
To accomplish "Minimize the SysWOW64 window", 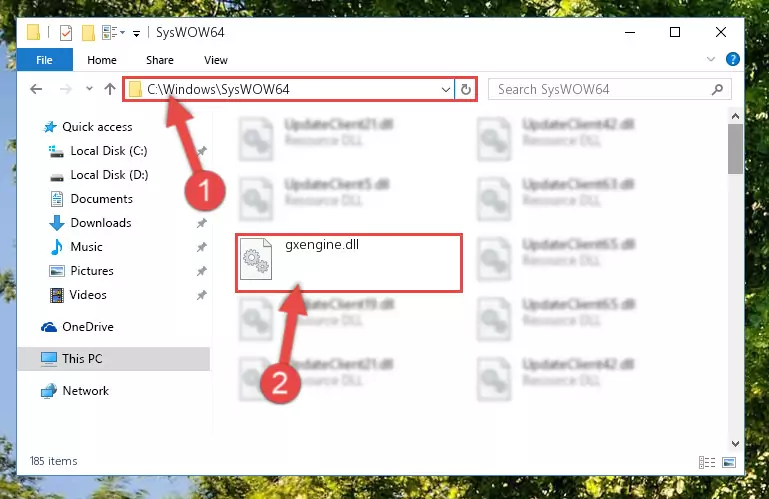I will pos(630,32).
